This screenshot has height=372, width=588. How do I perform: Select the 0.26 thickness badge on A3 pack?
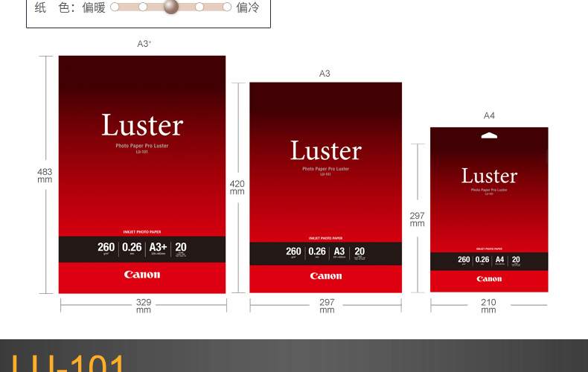click(317, 251)
